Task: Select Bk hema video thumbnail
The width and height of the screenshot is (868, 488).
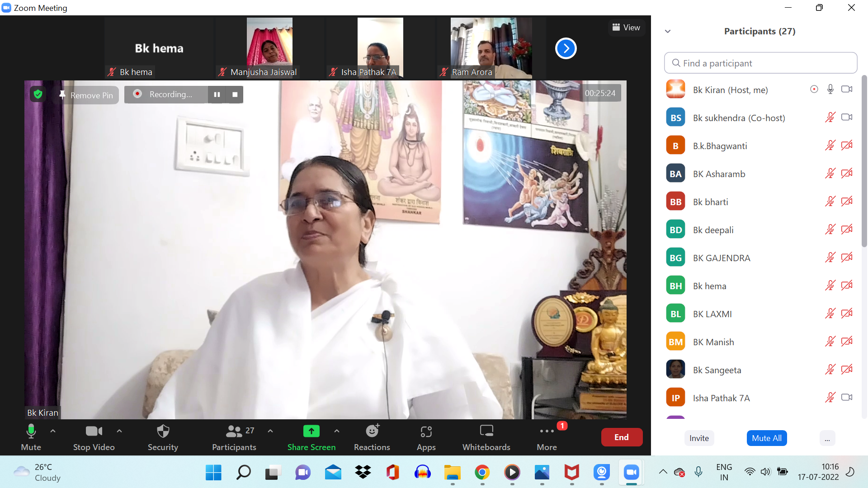Action: (x=159, y=48)
